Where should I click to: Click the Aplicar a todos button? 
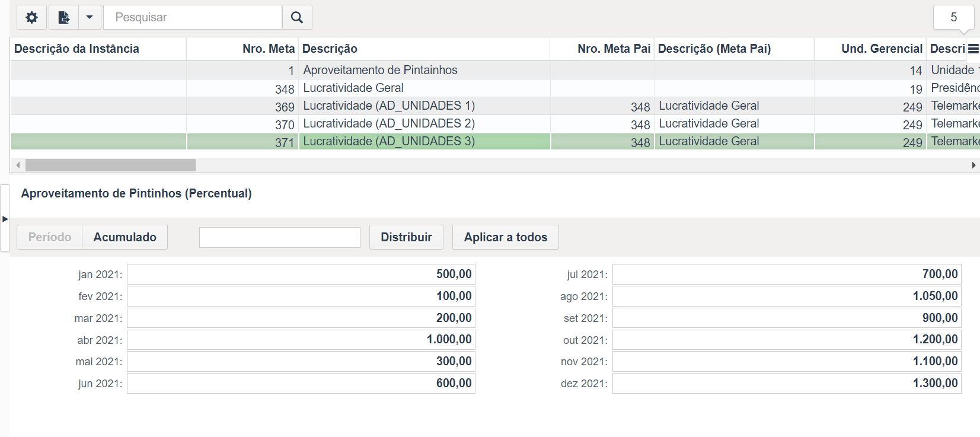click(x=506, y=237)
